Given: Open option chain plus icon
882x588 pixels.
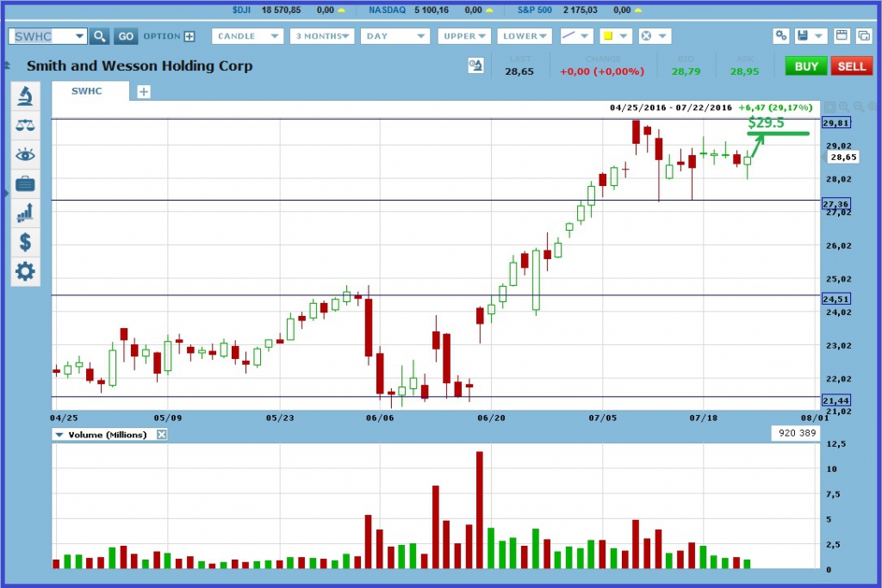Looking at the screenshot, I should tap(189, 36).
